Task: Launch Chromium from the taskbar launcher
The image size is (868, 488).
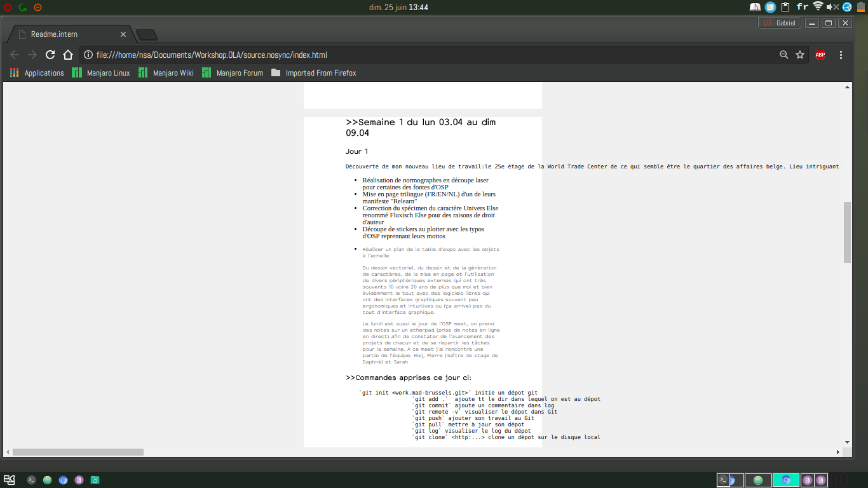Action: 63,480
